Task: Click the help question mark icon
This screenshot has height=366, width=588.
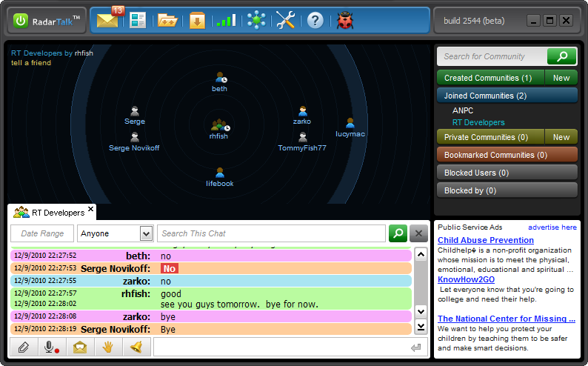Action: pyautogui.click(x=315, y=20)
